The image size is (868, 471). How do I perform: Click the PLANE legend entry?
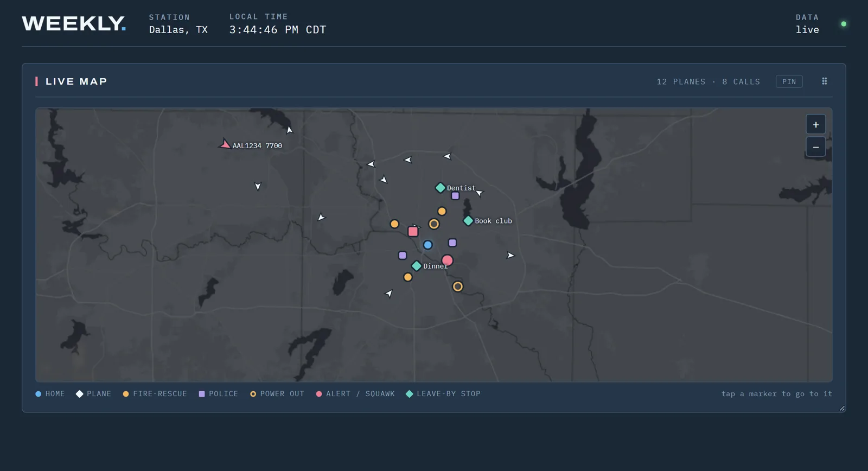[93, 394]
